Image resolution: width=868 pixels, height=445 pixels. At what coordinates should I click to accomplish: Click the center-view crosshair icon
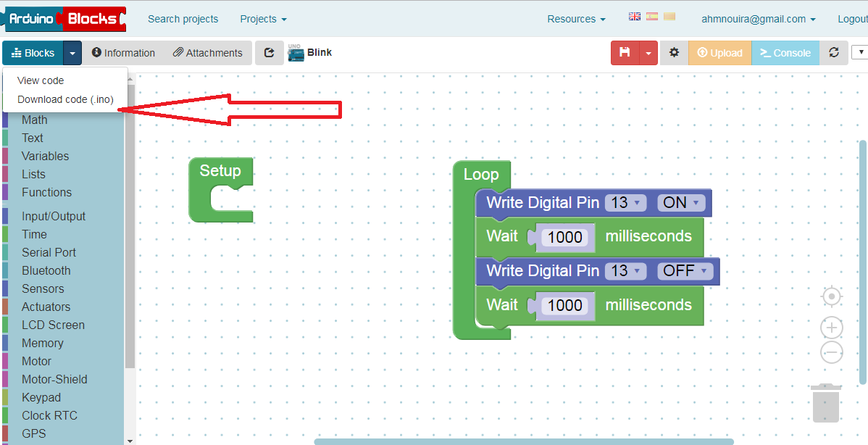click(831, 296)
